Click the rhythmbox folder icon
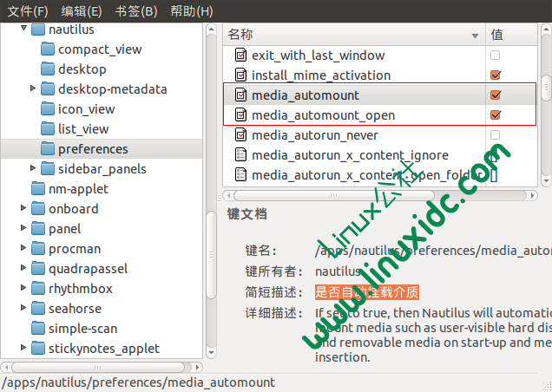552x392 pixels. (x=38, y=289)
